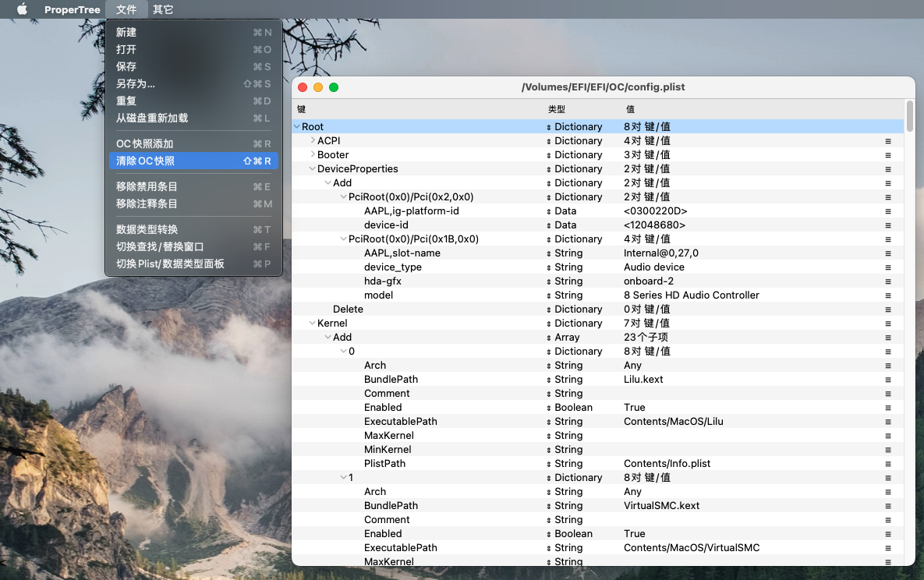The image size is (924, 580).
Task: Click handle icon on hda-gfx row
Action: [888, 281]
